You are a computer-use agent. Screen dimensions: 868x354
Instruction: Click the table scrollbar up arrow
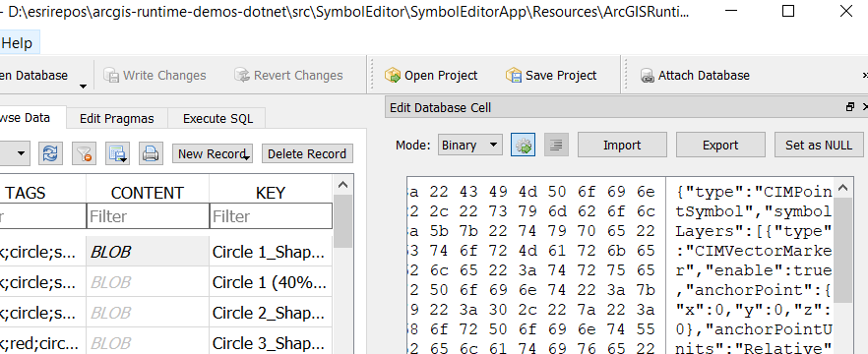point(342,185)
